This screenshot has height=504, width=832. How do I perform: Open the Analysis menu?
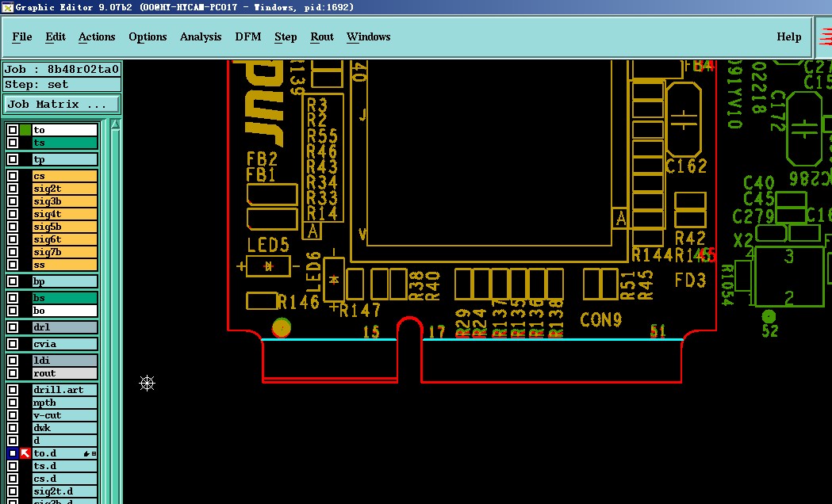coord(201,36)
